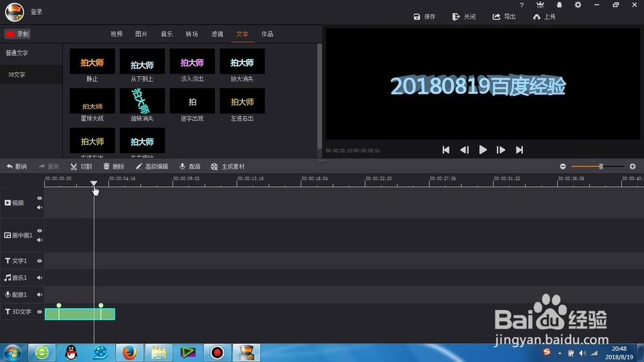Screen dimensions: 644x362
Task: Mute the 音乐1 track
Action: coord(39,278)
